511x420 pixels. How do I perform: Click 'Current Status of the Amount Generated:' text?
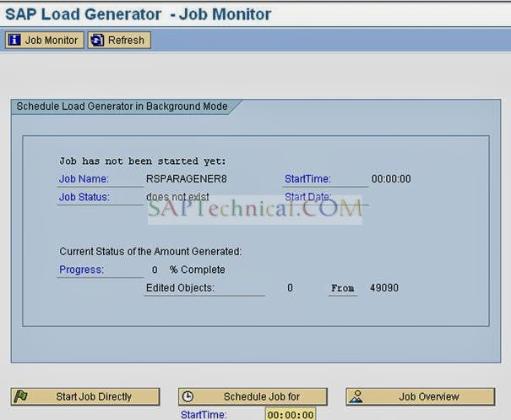coord(150,252)
